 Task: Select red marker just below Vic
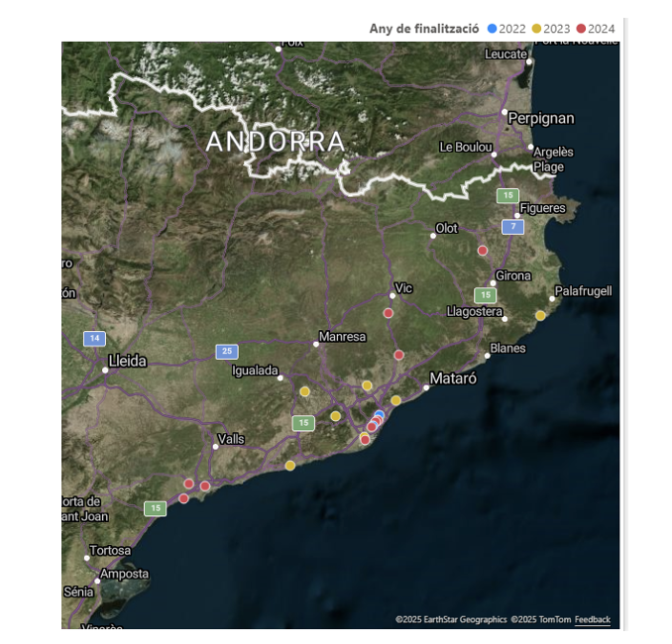389,313
